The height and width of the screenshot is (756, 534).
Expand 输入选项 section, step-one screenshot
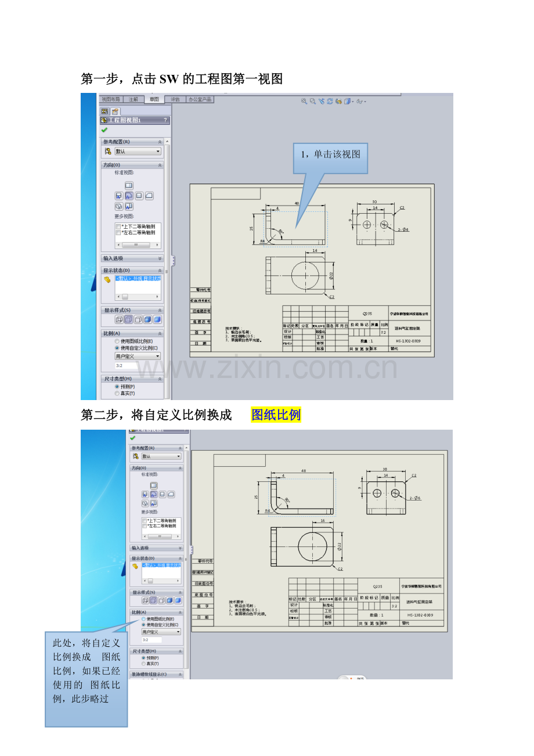click(160, 258)
